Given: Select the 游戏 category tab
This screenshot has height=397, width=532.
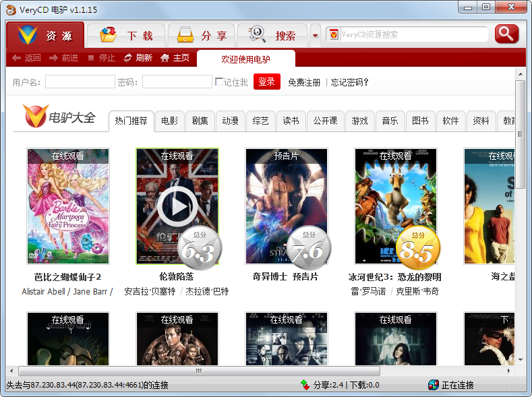Looking at the screenshot, I should pos(359,121).
